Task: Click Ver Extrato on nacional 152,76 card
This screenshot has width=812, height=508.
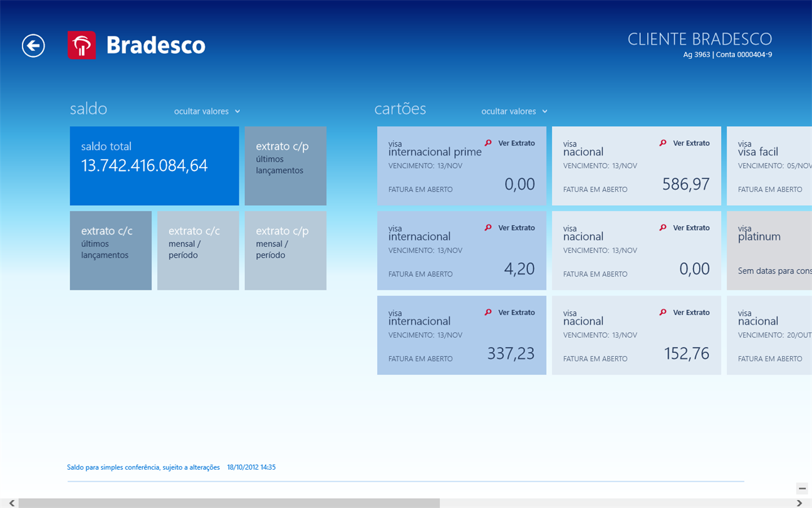Action: pos(691,312)
